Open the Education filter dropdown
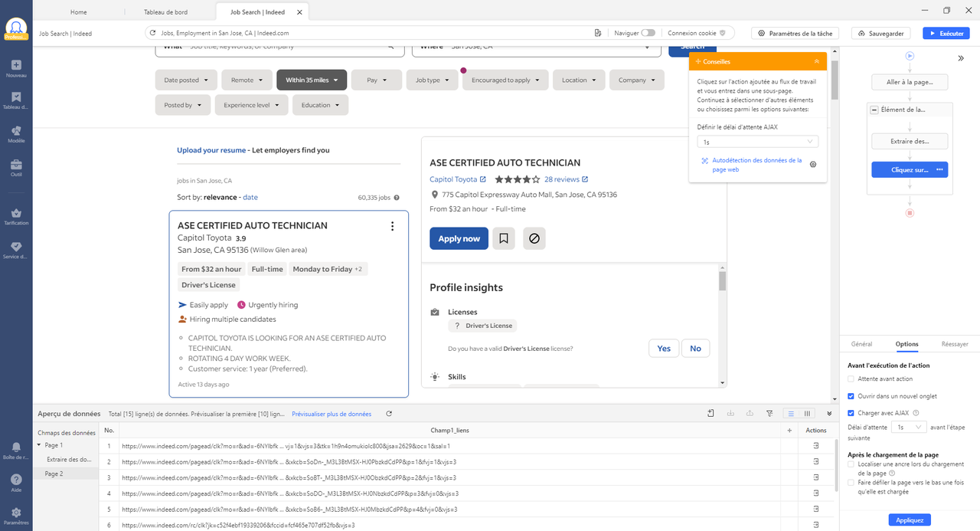This screenshot has height=531, width=980. pyautogui.click(x=320, y=105)
